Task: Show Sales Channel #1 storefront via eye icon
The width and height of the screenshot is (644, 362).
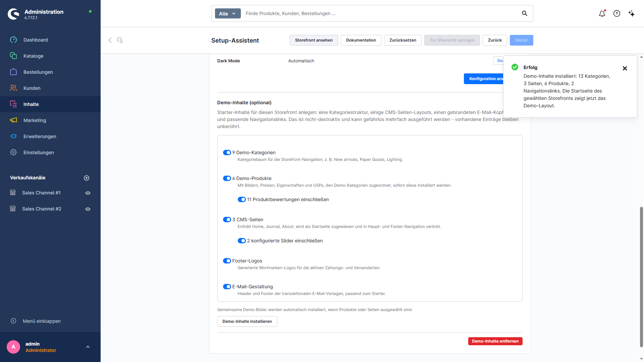Action: (88, 193)
